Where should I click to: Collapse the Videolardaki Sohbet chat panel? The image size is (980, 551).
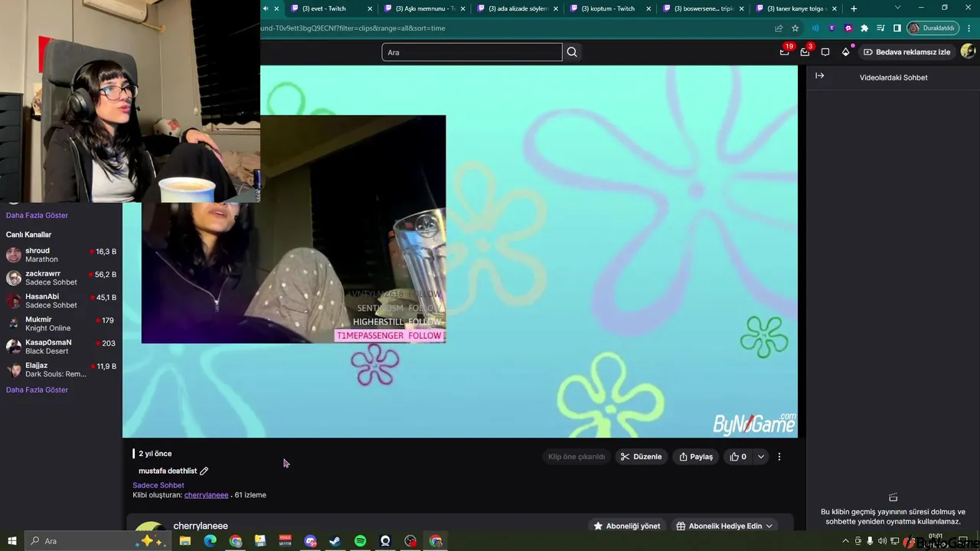pyautogui.click(x=820, y=76)
